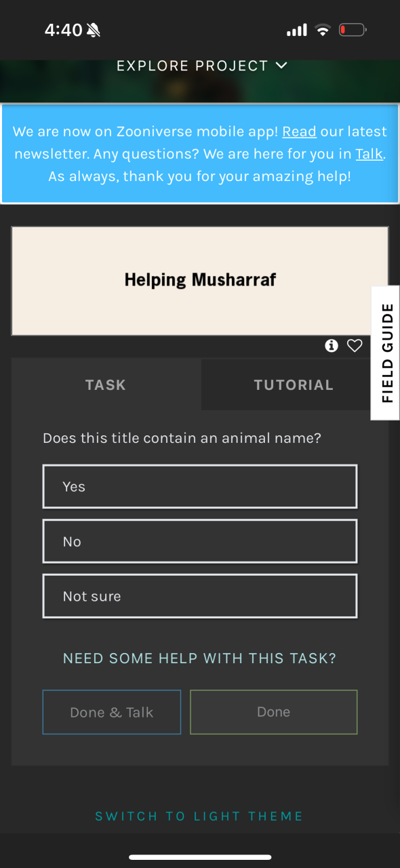Open the Field Guide side tab
The height and width of the screenshot is (868, 400).
click(x=386, y=353)
